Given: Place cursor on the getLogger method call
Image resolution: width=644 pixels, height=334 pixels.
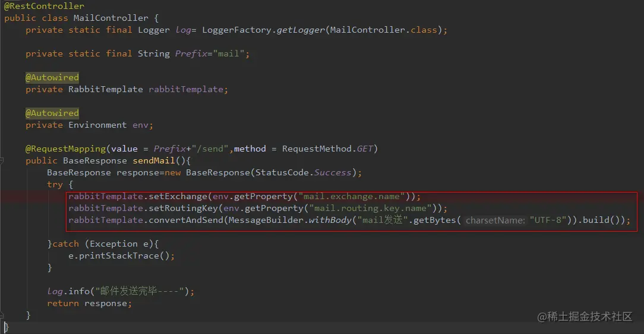Looking at the screenshot, I should 301,30.
